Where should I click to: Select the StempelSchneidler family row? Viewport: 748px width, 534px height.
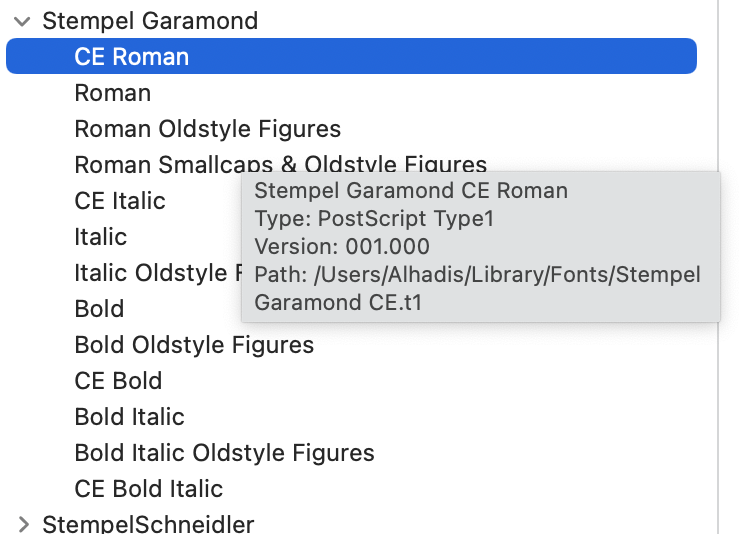point(148,524)
